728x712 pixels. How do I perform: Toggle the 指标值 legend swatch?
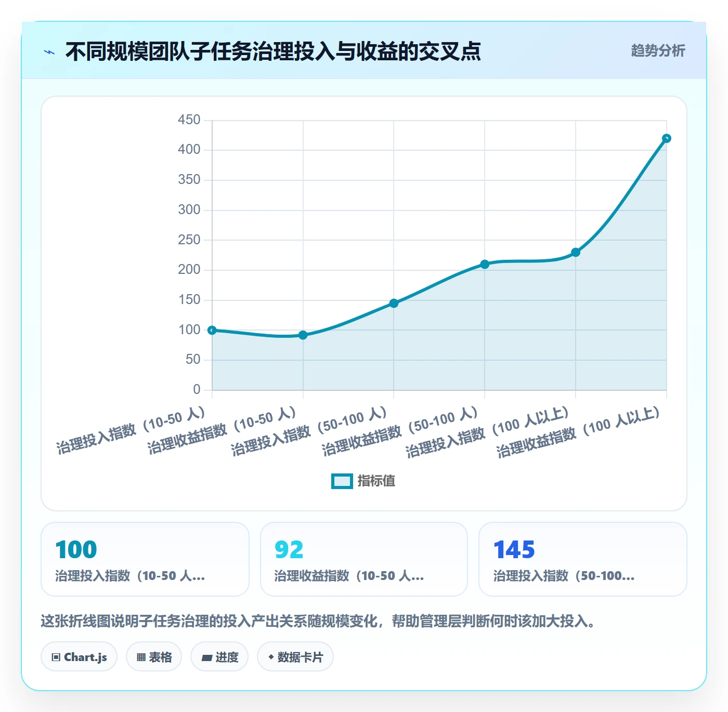(x=342, y=481)
